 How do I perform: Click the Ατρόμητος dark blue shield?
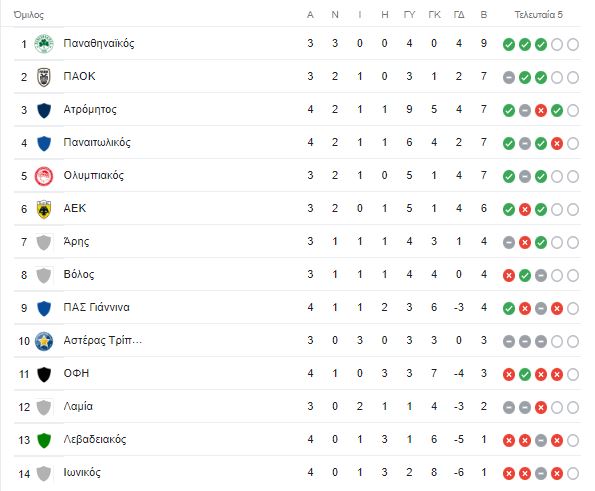coord(44,110)
